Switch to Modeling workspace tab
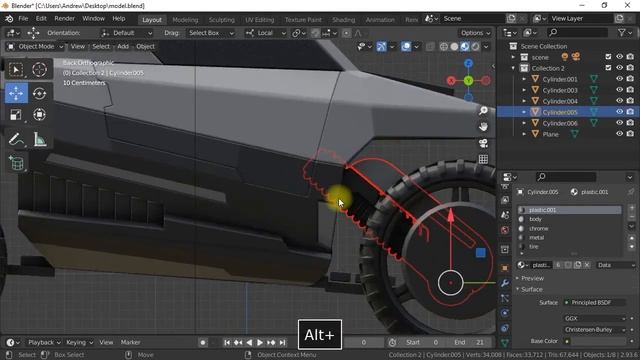The image size is (640, 360). 185,20
